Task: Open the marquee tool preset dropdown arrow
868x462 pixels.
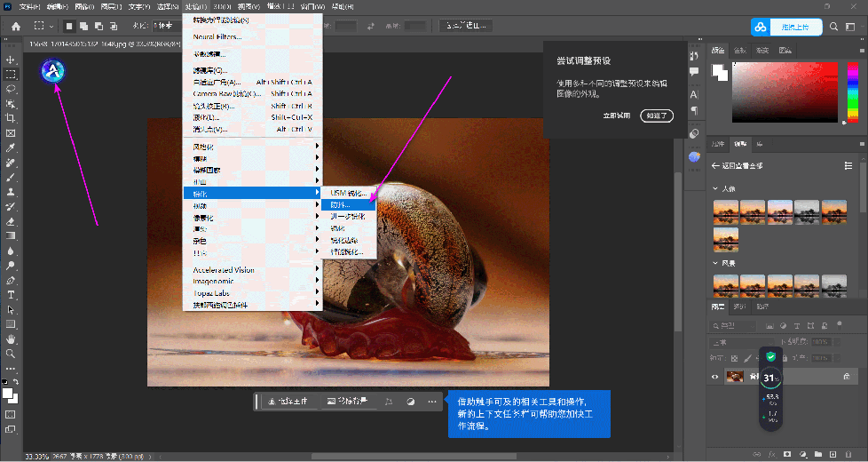Action: point(51,26)
